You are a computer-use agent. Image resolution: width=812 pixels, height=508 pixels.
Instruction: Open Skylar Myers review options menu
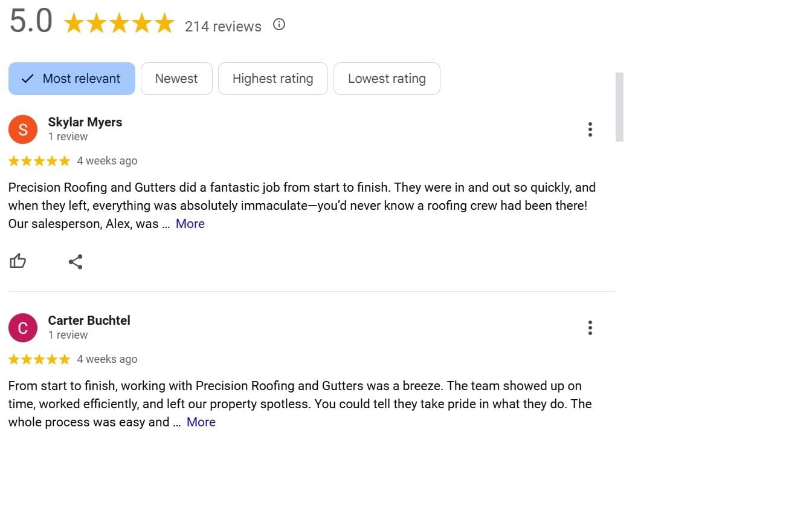point(590,129)
